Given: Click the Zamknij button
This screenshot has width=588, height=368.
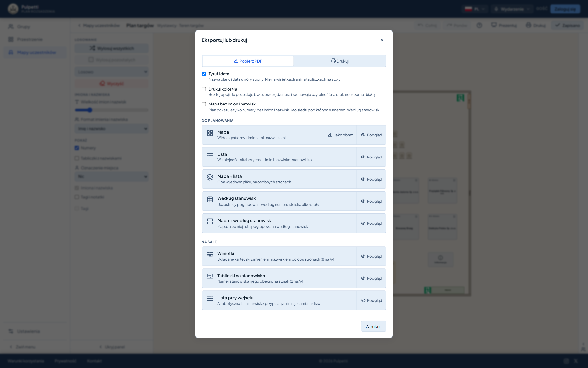Looking at the screenshot, I should click(373, 327).
